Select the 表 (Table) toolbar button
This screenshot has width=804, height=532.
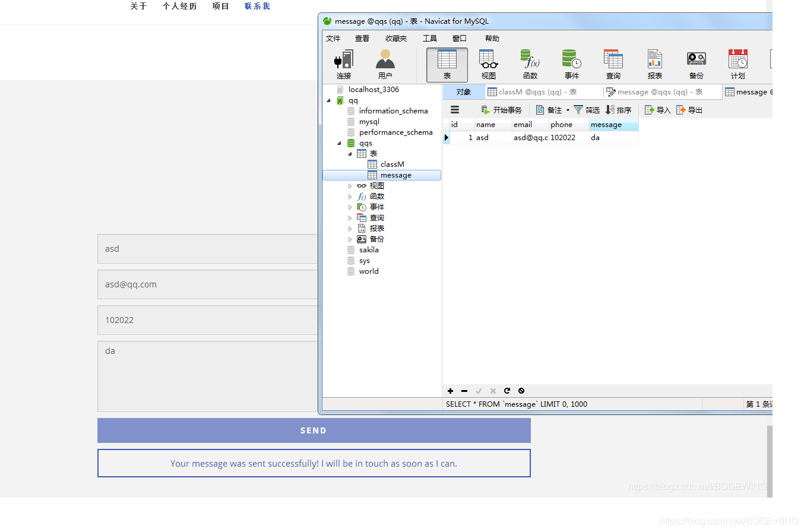(x=447, y=65)
